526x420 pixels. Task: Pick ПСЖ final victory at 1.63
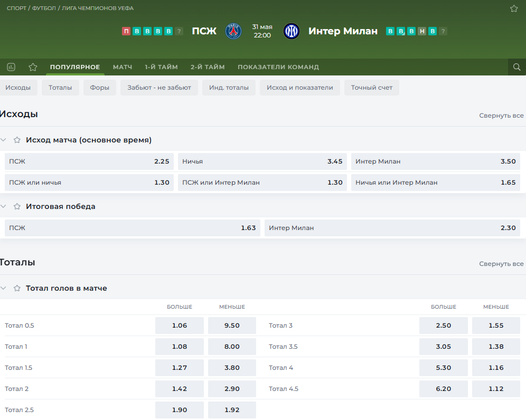[133, 227]
